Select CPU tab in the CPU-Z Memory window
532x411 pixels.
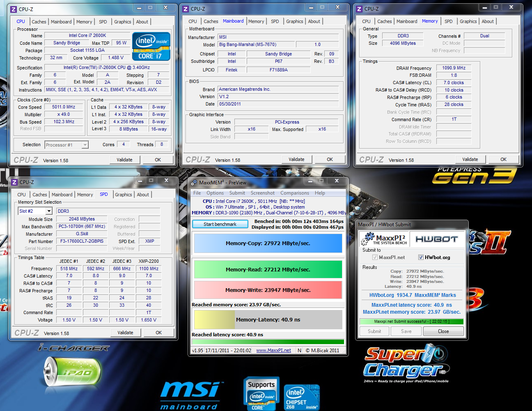point(367,21)
